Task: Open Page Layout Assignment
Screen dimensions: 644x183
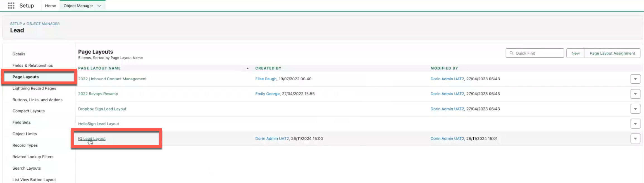Action: point(612,53)
